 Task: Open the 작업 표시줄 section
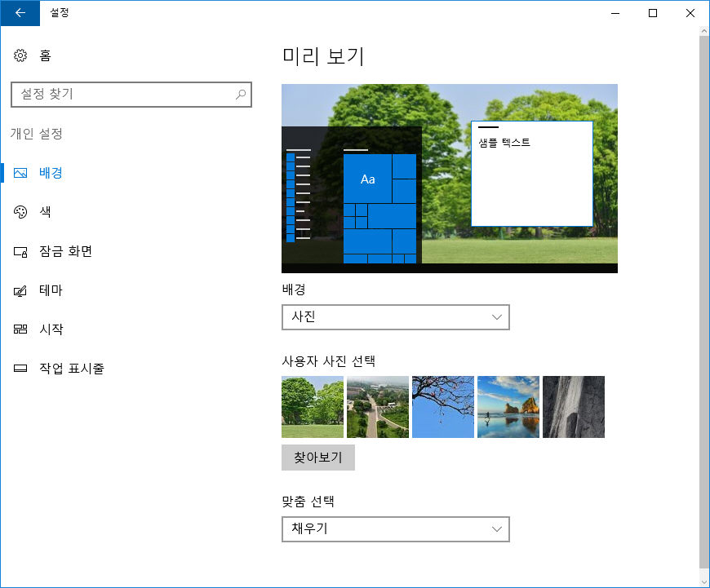pos(72,369)
